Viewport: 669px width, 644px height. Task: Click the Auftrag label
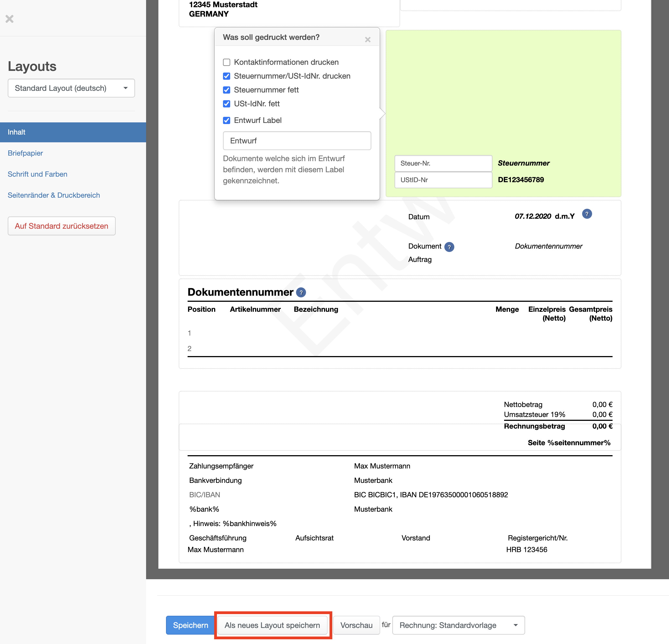420,259
